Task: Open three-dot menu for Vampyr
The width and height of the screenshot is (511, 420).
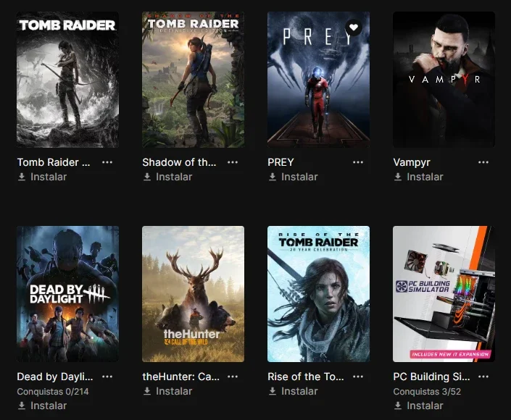Action: point(483,162)
